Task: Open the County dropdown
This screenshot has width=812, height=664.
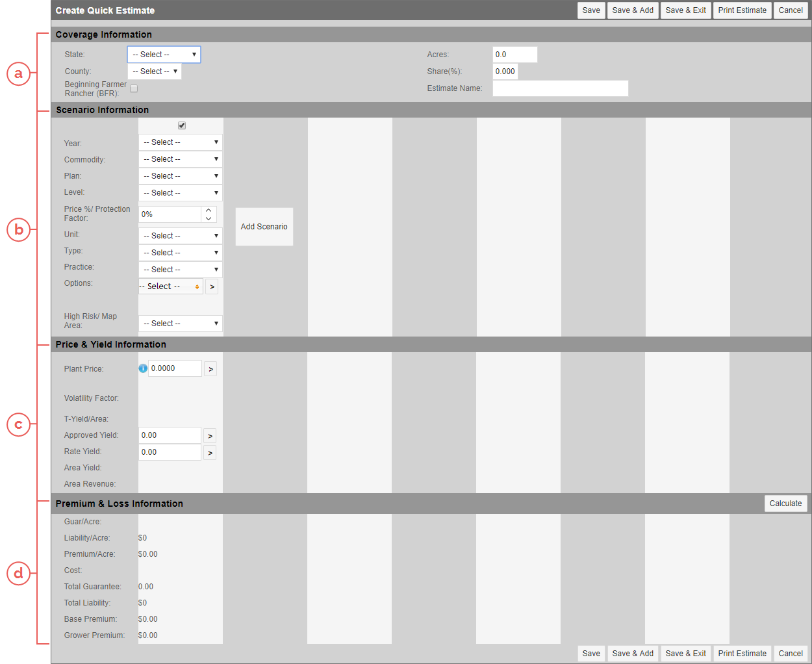Action: pos(155,71)
